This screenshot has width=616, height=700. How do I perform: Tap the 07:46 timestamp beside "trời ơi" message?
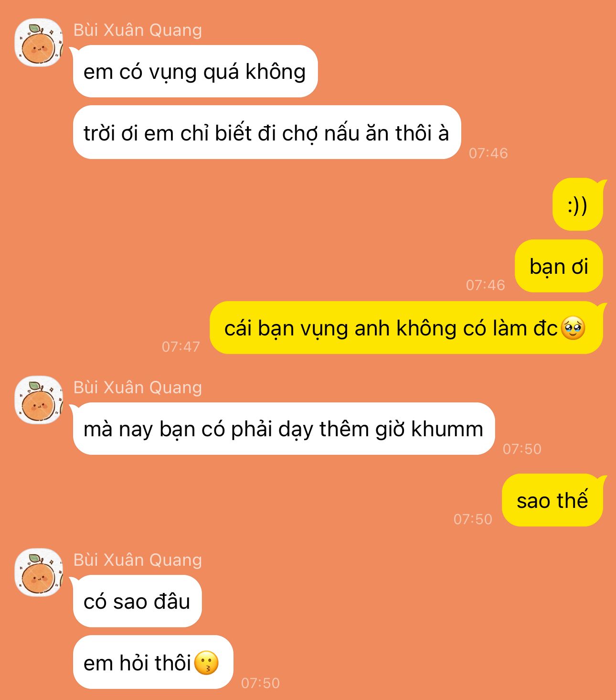point(489,153)
